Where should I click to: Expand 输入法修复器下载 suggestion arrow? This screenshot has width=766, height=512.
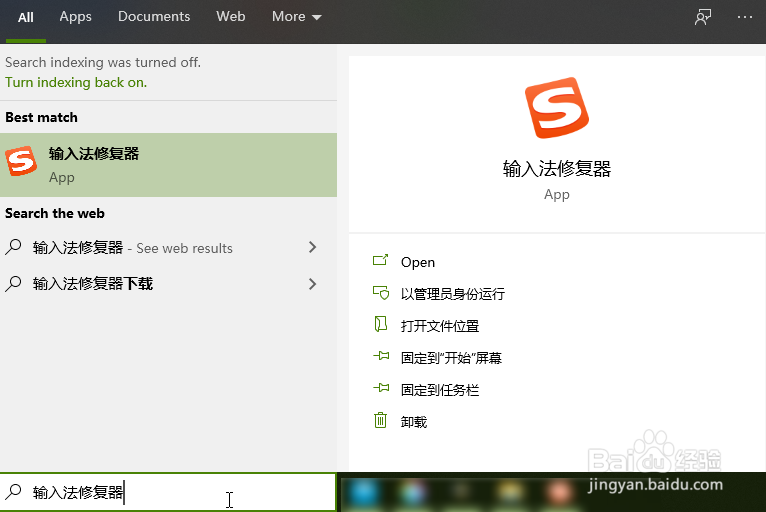pyautogui.click(x=313, y=284)
